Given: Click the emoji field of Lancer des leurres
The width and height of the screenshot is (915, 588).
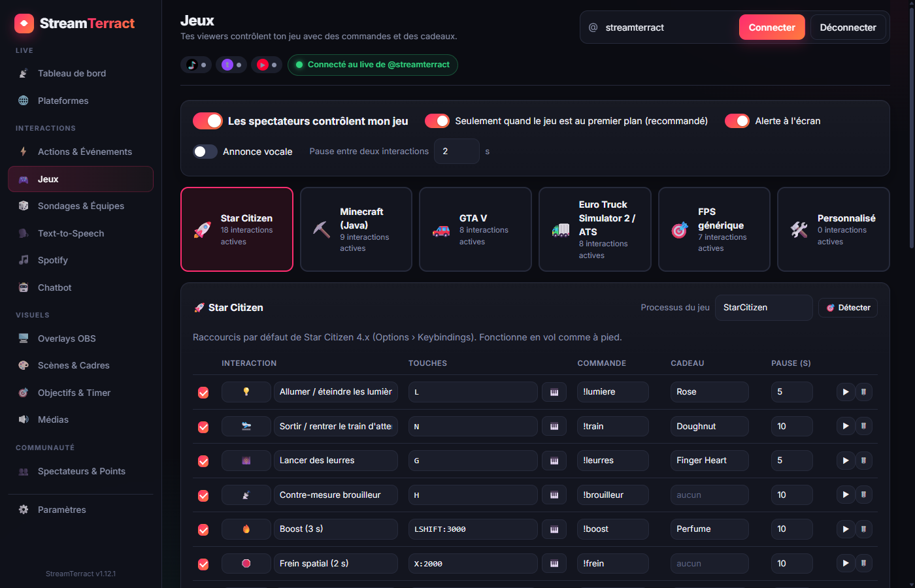Looking at the screenshot, I should click(x=246, y=461).
